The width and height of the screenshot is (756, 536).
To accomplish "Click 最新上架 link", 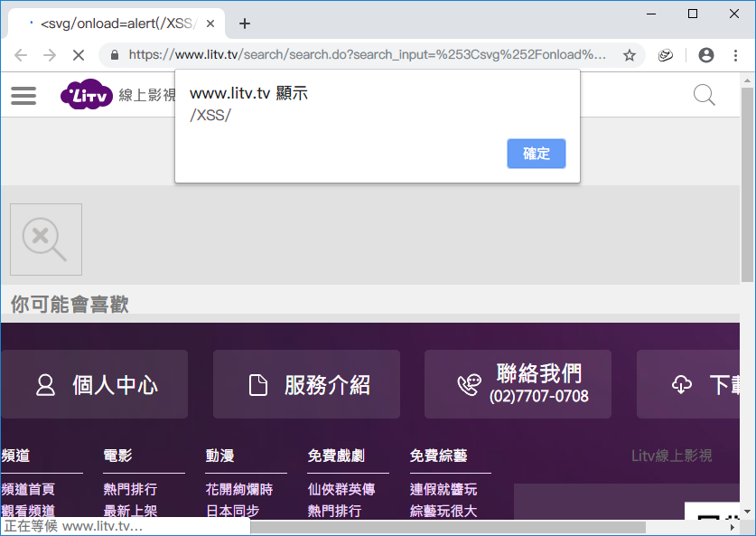I will tap(130, 511).
